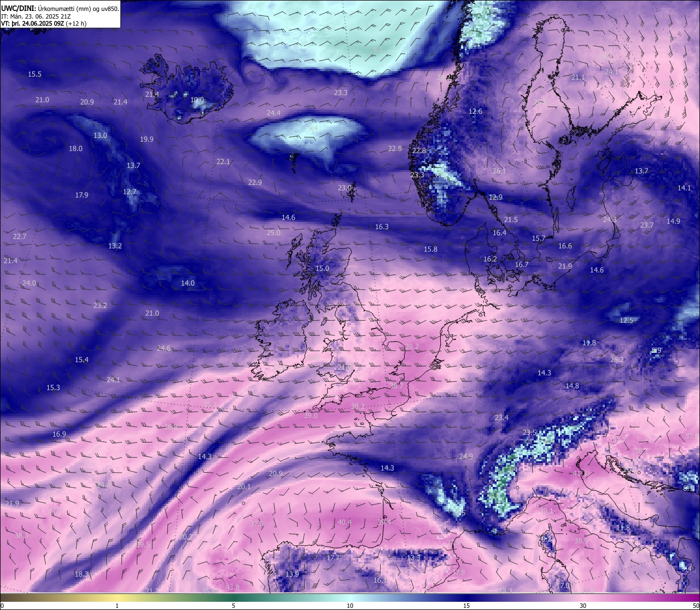Click the "18.3" map value
This screenshot has width=700, height=610.
coord(81,574)
